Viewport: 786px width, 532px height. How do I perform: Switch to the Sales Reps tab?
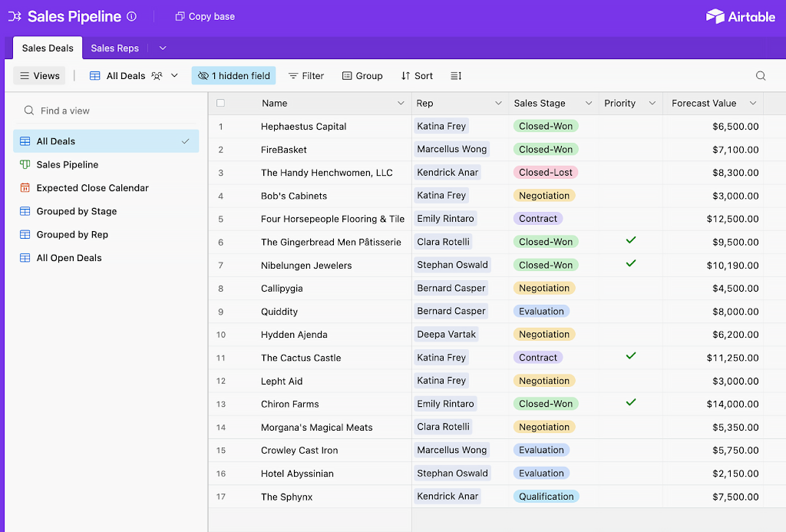[115, 48]
